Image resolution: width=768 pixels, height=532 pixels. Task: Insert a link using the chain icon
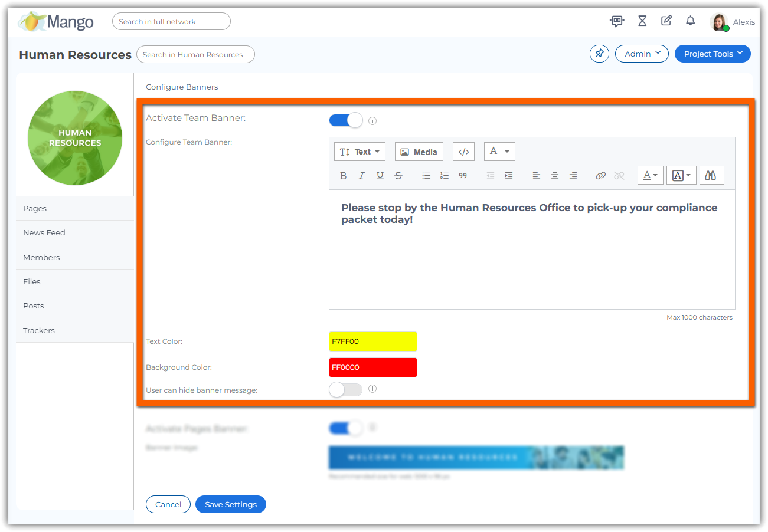[x=600, y=176]
